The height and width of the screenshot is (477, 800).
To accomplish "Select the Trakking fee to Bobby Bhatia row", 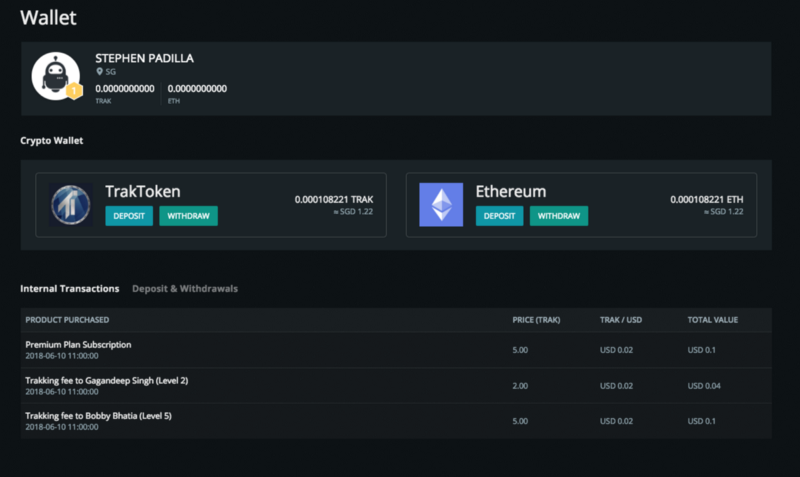I will (396, 421).
